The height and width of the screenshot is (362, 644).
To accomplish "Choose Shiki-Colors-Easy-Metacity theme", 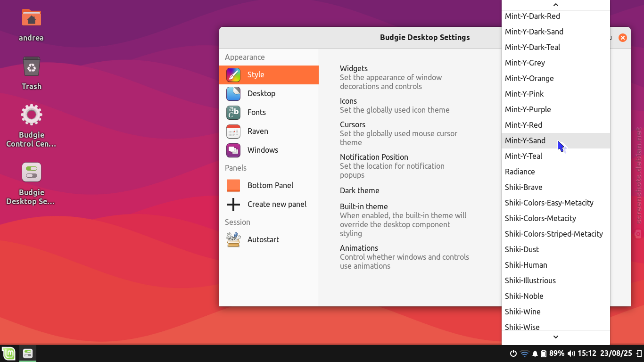I will click(556, 203).
